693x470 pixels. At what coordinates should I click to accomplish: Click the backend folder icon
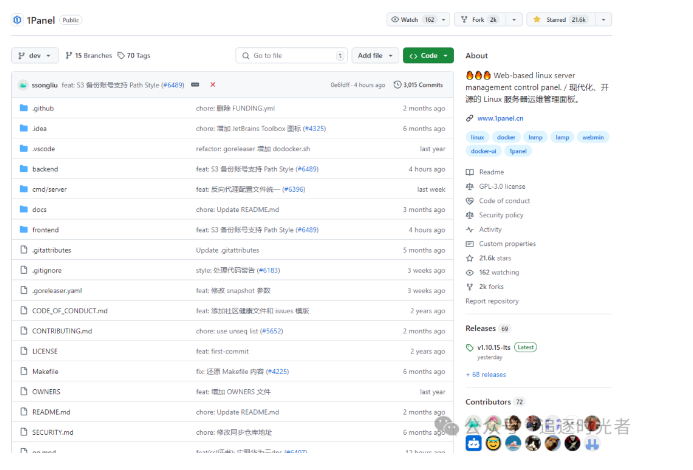pyautogui.click(x=24, y=169)
